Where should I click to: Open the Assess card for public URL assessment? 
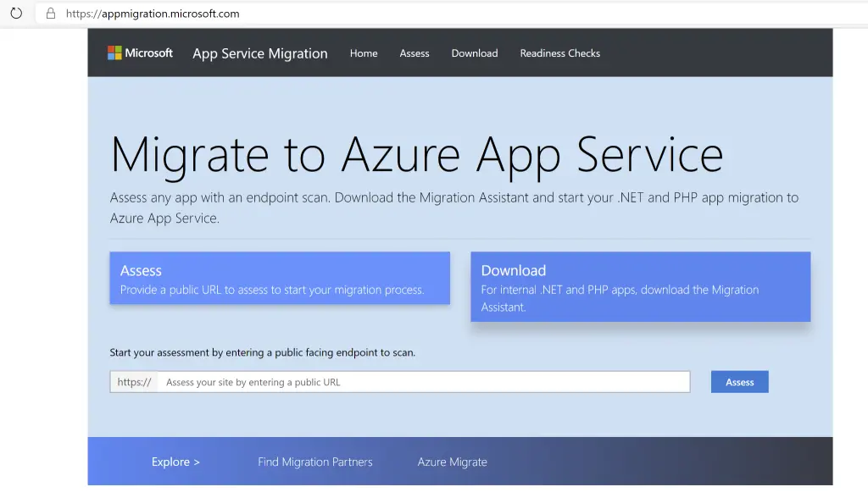tap(280, 278)
